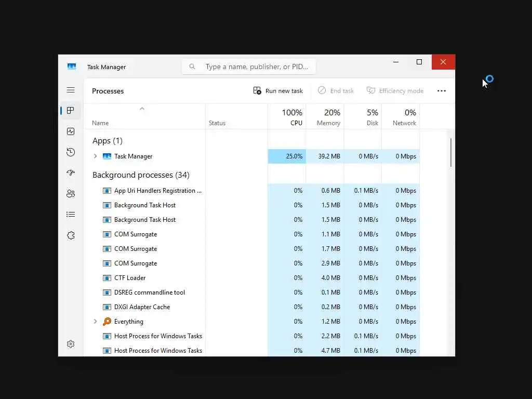
Task: Click the Efficiency mode leaf icon
Action: tap(371, 90)
